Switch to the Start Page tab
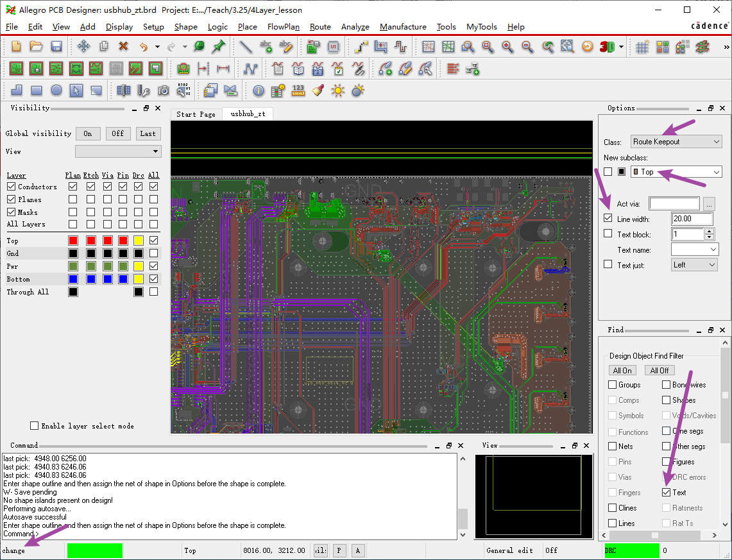 click(x=196, y=114)
